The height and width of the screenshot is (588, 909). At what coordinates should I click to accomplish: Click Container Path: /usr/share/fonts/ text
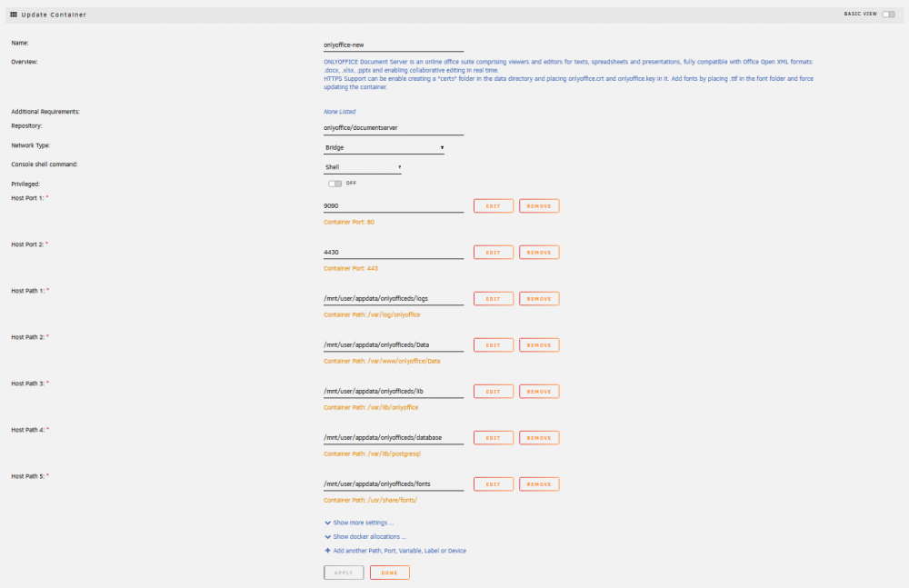(x=371, y=501)
